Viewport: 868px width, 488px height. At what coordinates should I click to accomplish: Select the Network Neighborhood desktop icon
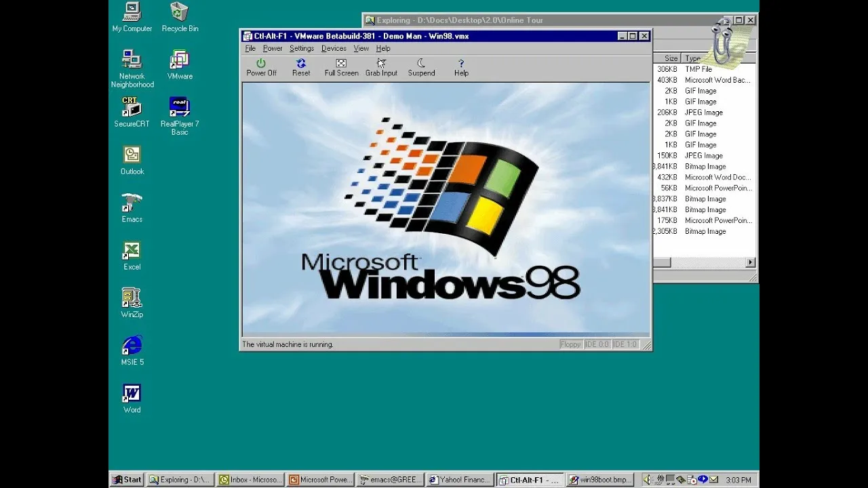pos(132,69)
